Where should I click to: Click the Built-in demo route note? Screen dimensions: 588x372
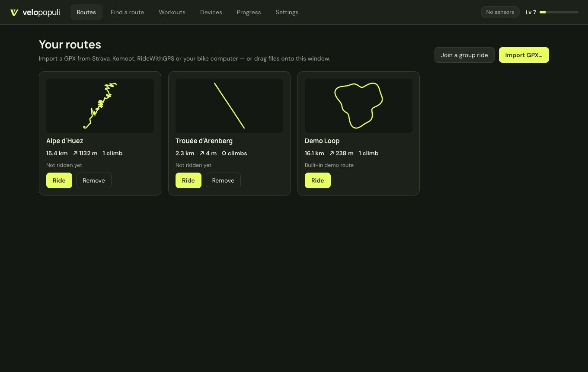[x=329, y=165]
